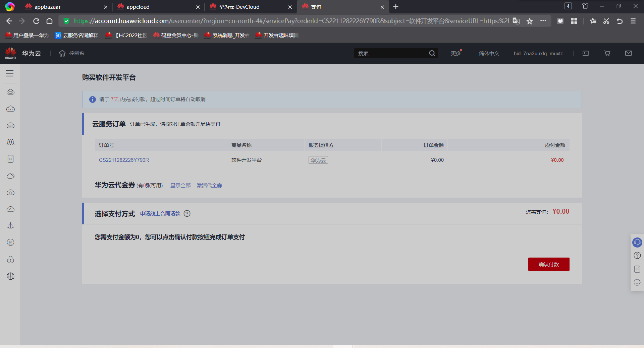Viewport: 644px width, 348px height.
Task: Open the headset customer service icon
Action: tap(637, 242)
